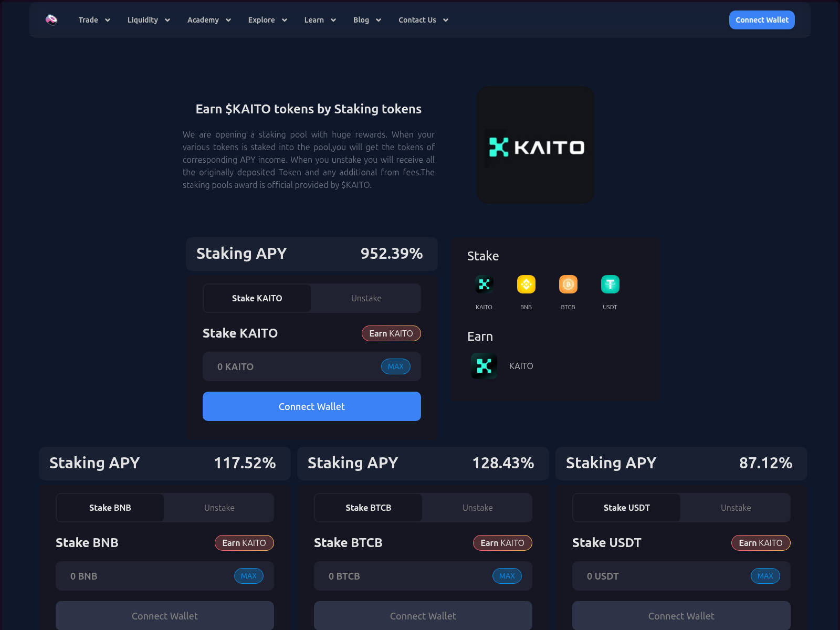Screen dimensions: 840x630
Task: Switch to Unstake in the BNB pool
Action: pyautogui.click(x=219, y=508)
